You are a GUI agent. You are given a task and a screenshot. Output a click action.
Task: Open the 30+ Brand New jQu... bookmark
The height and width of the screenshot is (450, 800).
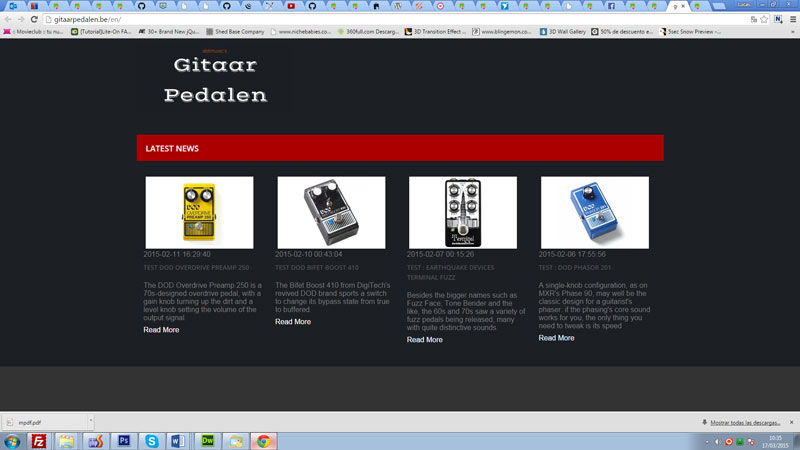(169, 32)
